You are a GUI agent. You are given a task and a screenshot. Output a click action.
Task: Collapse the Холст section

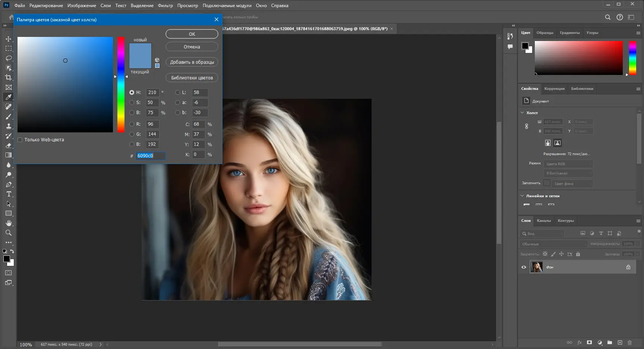click(x=522, y=113)
